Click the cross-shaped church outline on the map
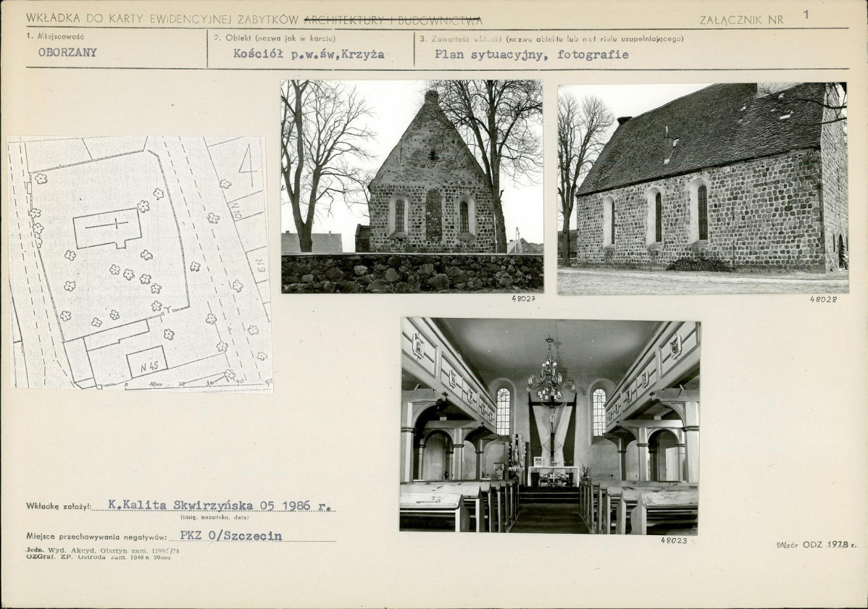Viewport: 868px width, 609px height. [x=107, y=228]
